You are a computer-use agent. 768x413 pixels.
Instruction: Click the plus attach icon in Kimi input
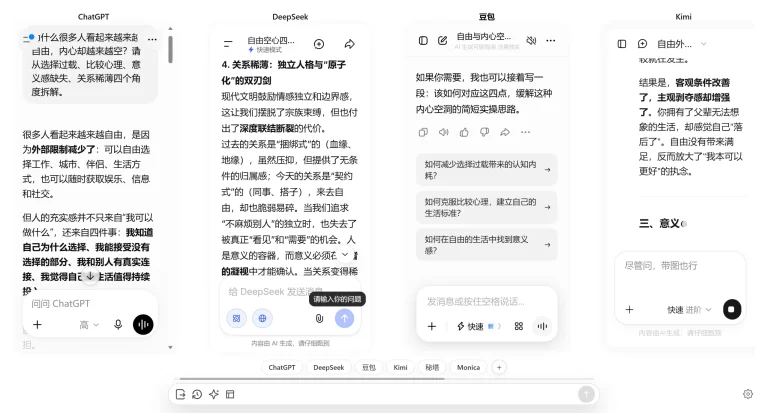click(629, 310)
